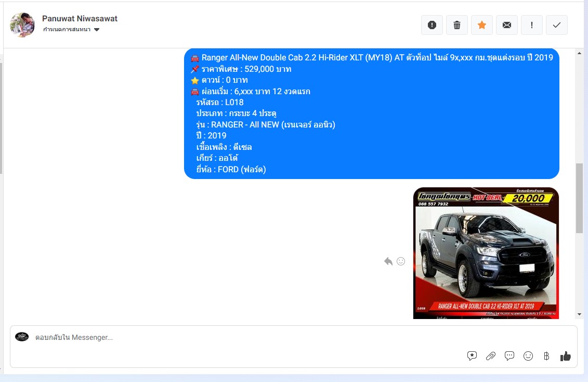Open the กำหนดการสนทนา dropdown arrow

97,30
